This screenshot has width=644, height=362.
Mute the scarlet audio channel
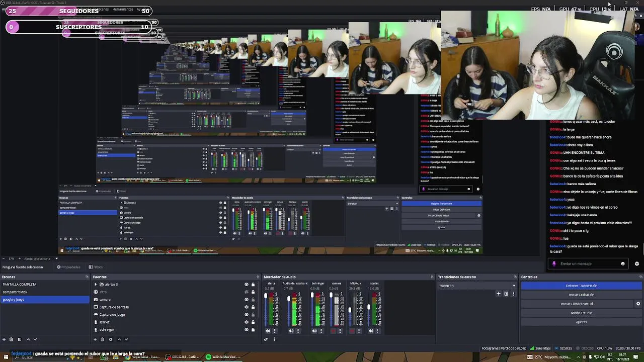tap(371, 331)
